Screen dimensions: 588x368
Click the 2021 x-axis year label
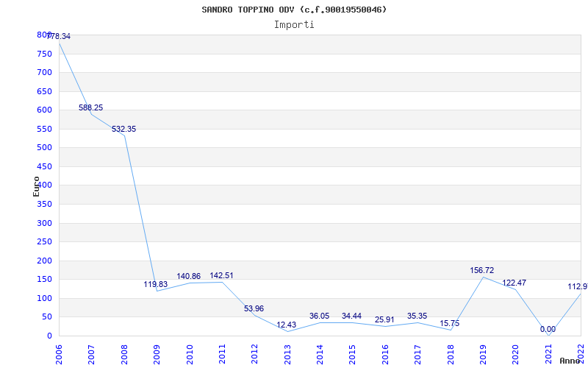(548, 355)
